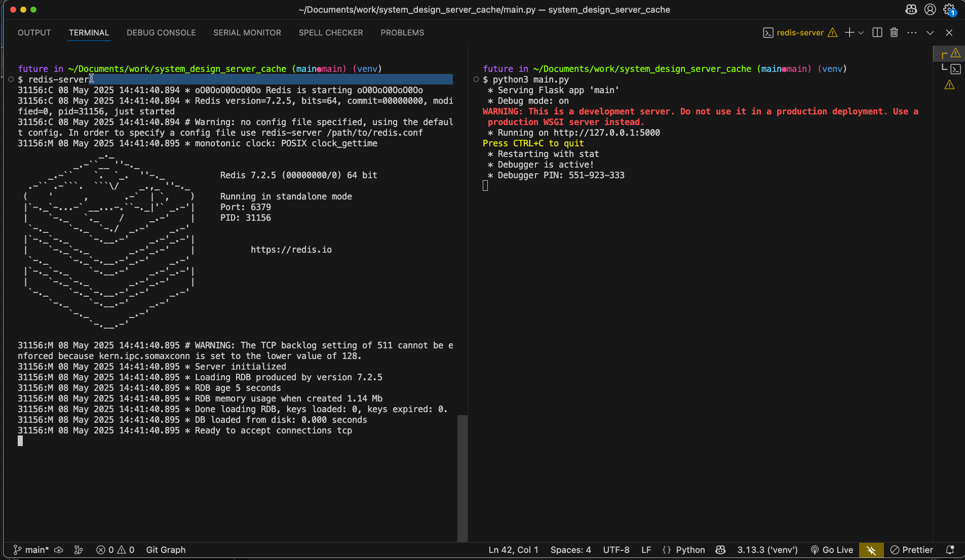The width and height of the screenshot is (965, 560).
Task: Switch to the DEBUG CONSOLE tab
Action: 161,32
